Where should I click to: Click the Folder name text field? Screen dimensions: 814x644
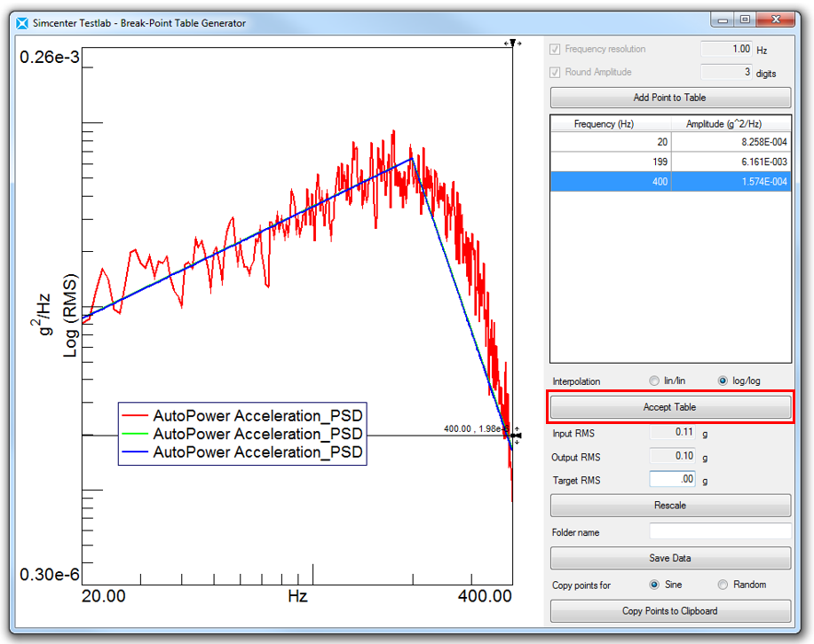click(x=719, y=532)
